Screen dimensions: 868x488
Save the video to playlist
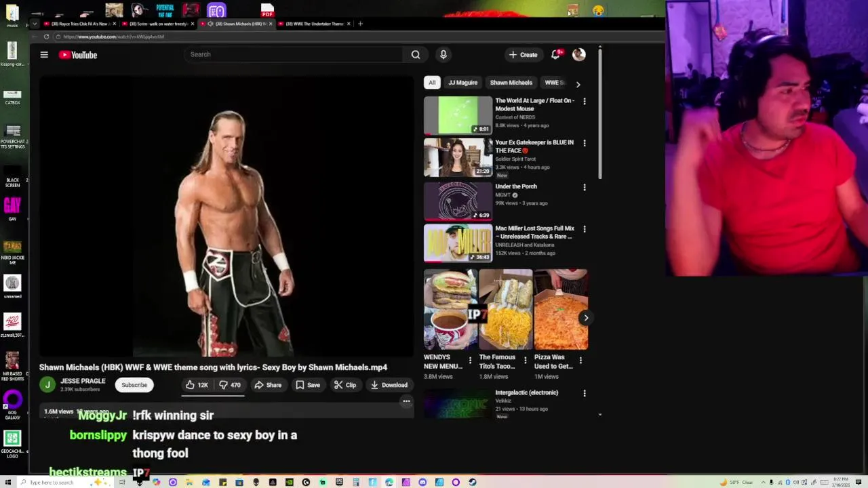tap(308, 385)
